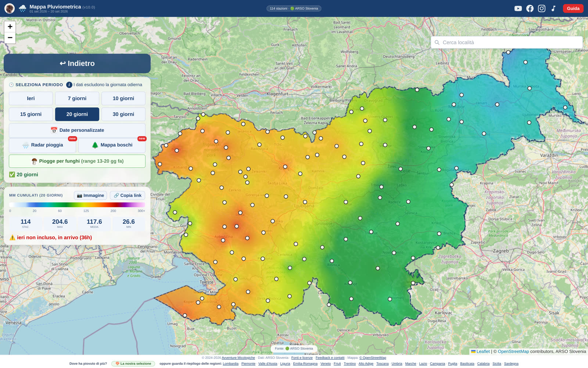Select the 15 giorni period
Screen dimensions: 588x368
coord(31,114)
